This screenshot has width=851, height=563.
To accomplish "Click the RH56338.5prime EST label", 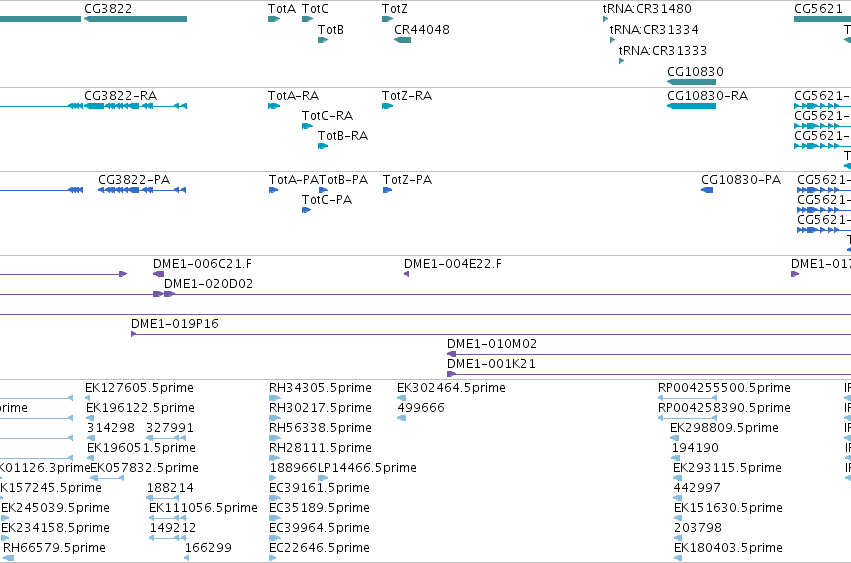I will tap(320, 428).
